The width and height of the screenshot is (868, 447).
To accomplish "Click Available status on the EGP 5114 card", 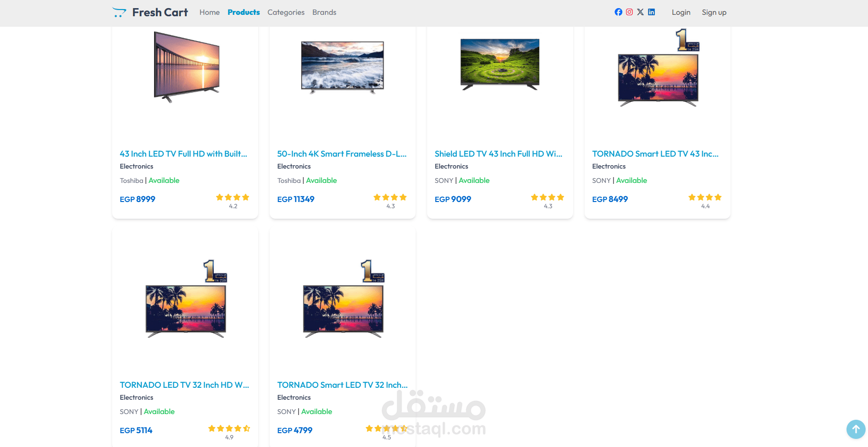I will tap(159, 412).
